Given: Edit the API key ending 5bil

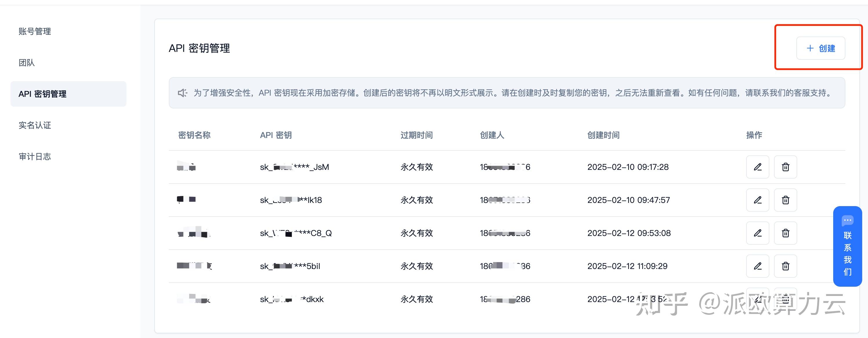Looking at the screenshot, I should 757,266.
